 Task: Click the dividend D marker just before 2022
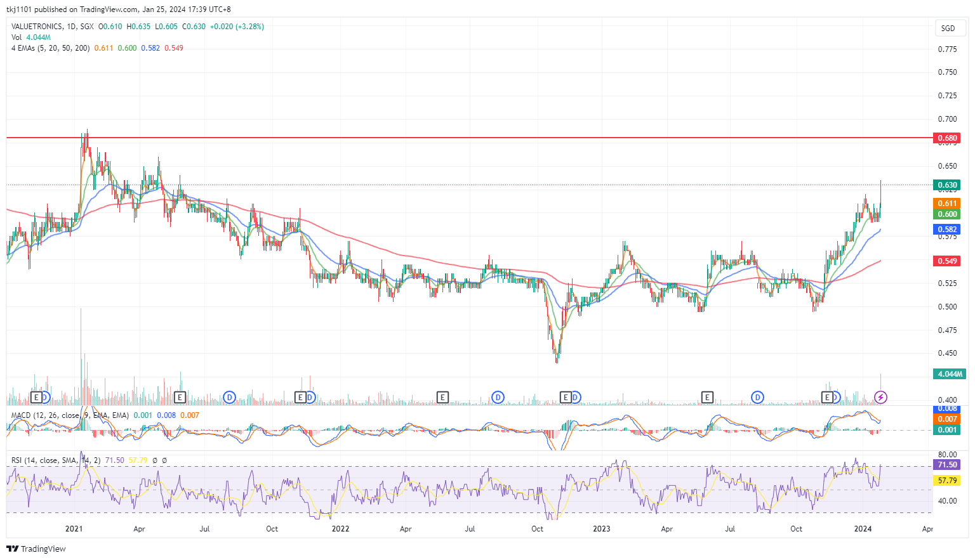tap(310, 398)
